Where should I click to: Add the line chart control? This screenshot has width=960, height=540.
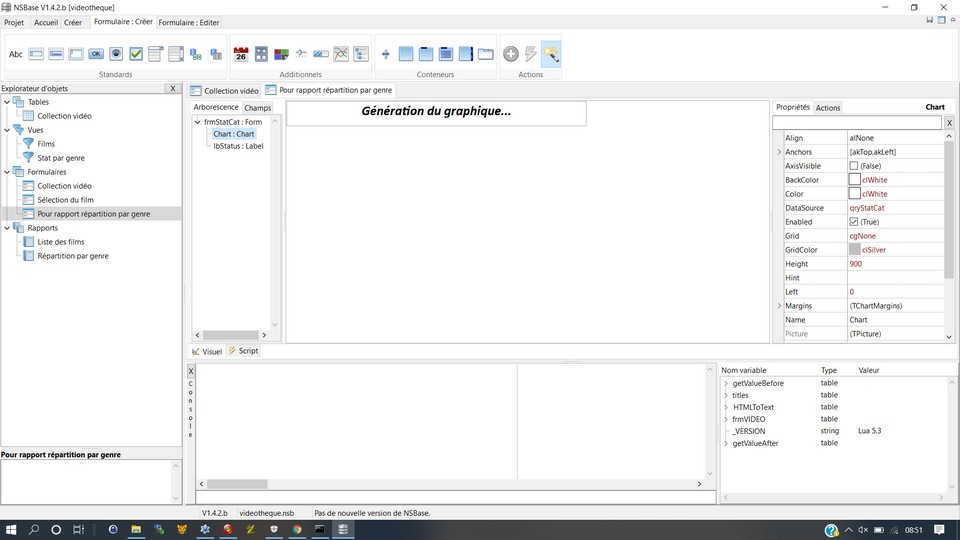(342, 54)
